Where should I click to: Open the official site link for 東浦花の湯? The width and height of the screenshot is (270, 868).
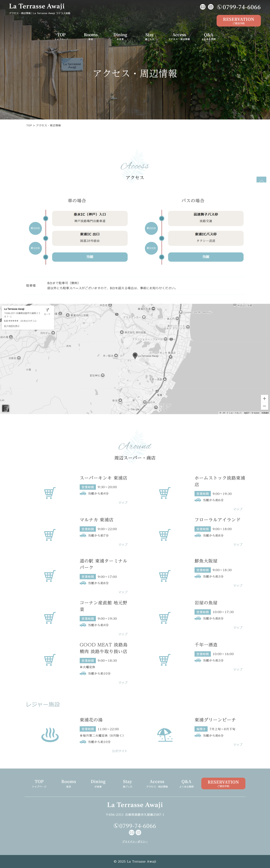(120, 751)
